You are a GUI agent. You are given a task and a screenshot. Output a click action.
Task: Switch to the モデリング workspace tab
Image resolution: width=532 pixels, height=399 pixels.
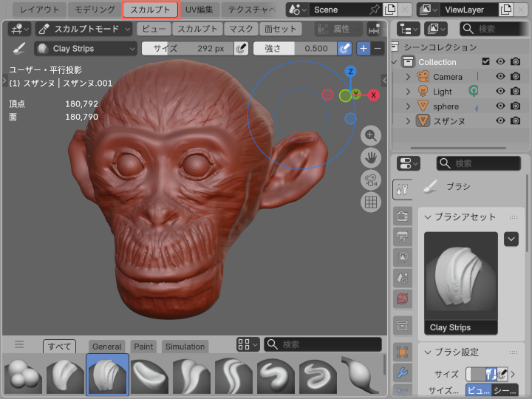coord(95,10)
